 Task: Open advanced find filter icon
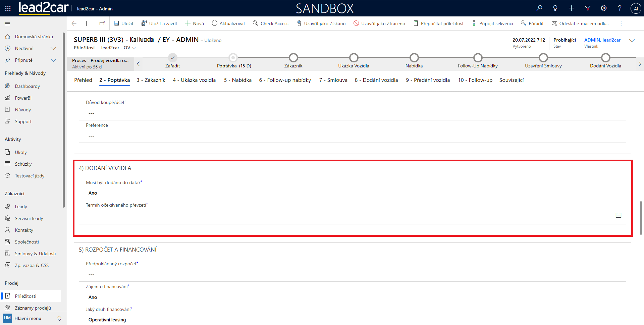tap(588, 8)
